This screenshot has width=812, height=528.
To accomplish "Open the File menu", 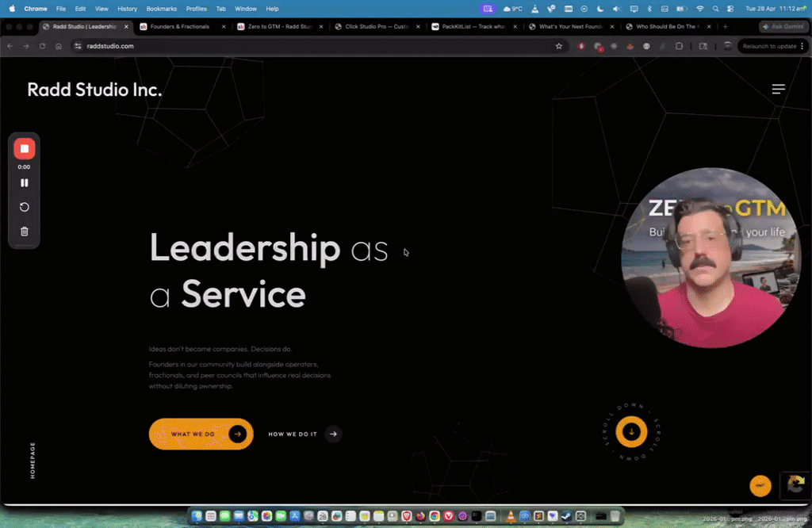I will 61,9.
